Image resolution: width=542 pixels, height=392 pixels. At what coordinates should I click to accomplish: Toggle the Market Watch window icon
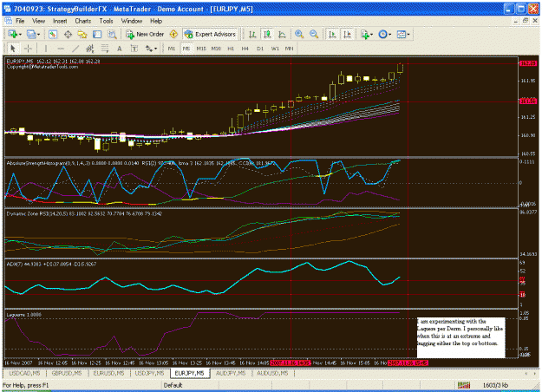coord(53,34)
